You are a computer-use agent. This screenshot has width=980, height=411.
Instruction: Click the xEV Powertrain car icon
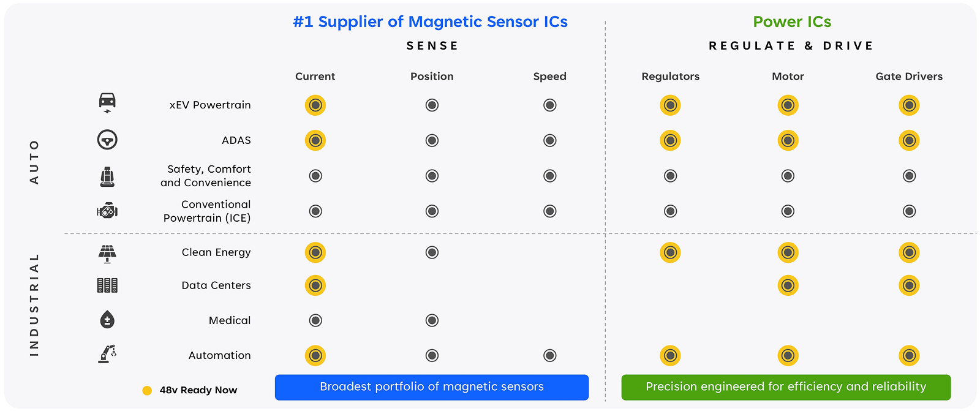pos(107,102)
